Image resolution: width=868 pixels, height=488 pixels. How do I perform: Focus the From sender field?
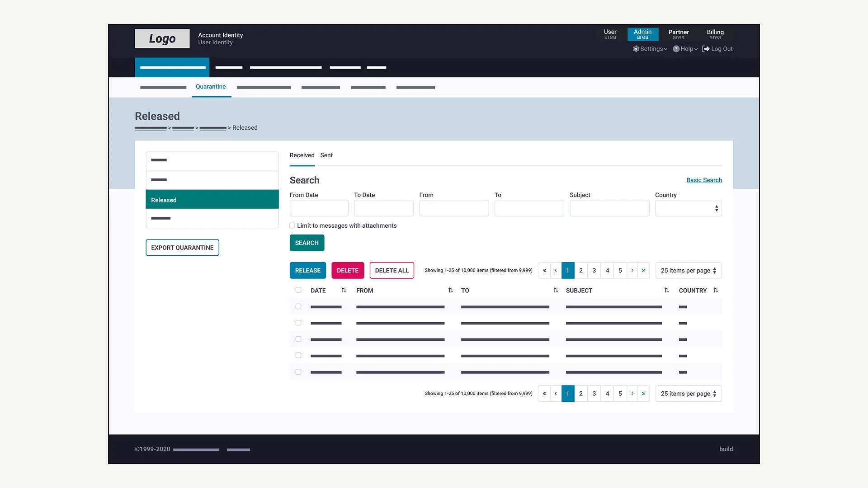(x=454, y=208)
